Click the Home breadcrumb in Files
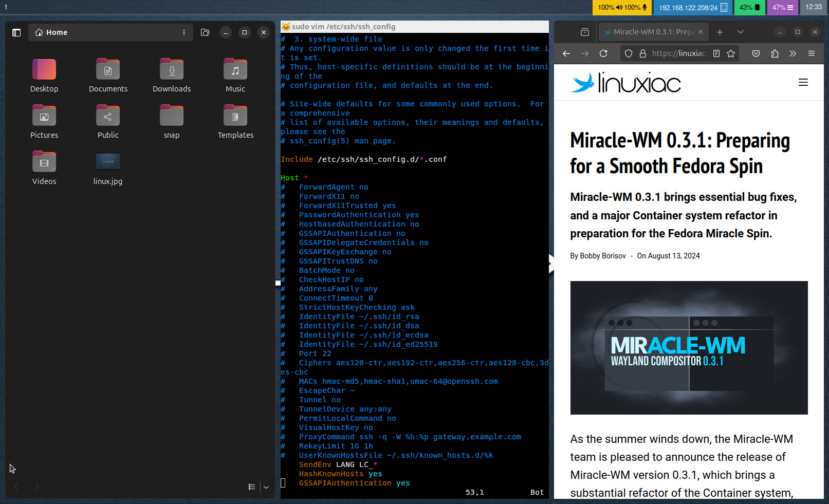This screenshot has width=829, height=504. click(x=51, y=32)
